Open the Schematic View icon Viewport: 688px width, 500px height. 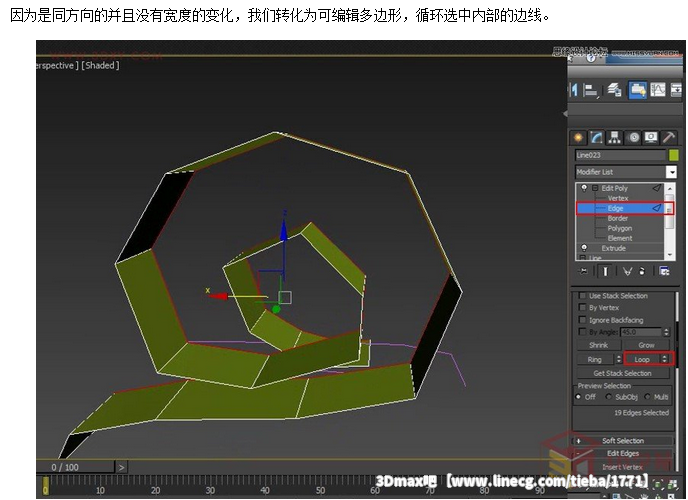click(x=677, y=90)
